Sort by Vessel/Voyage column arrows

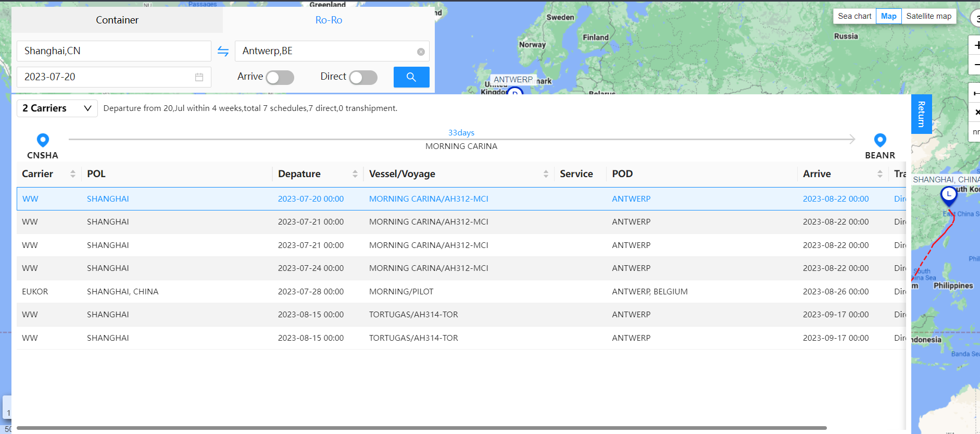[546, 174]
